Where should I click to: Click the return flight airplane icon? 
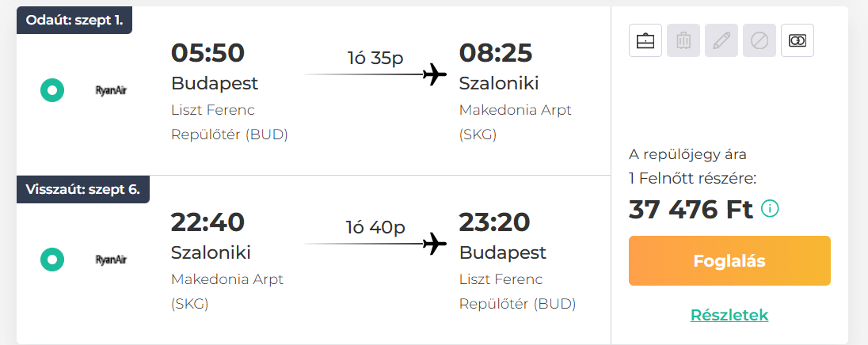[x=435, y=243]
